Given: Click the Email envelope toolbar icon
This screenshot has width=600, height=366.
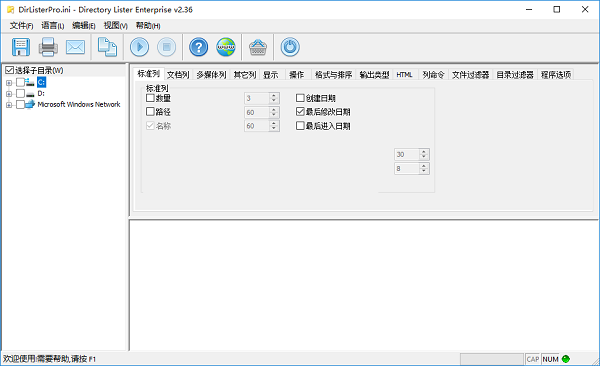Looking at the screenshot, I should tap(75, 47).
